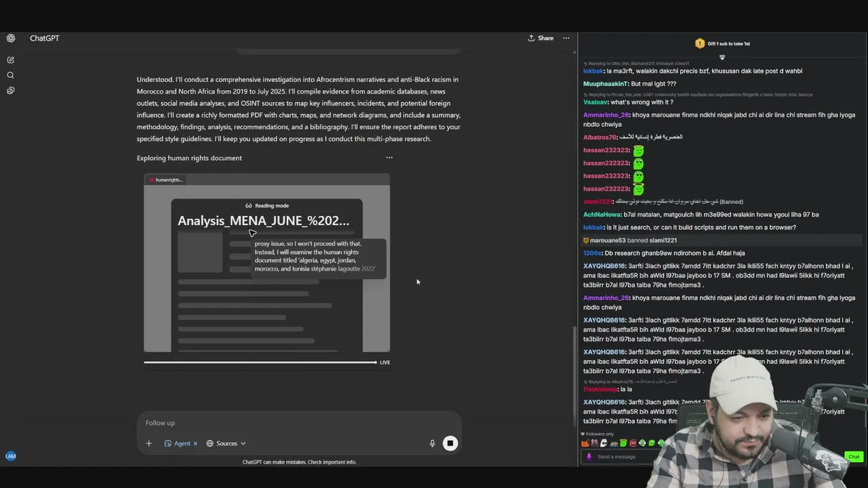Click 'Gift 1 sub to take 1st' banner

pyautogui.click(x=729, y=43)
